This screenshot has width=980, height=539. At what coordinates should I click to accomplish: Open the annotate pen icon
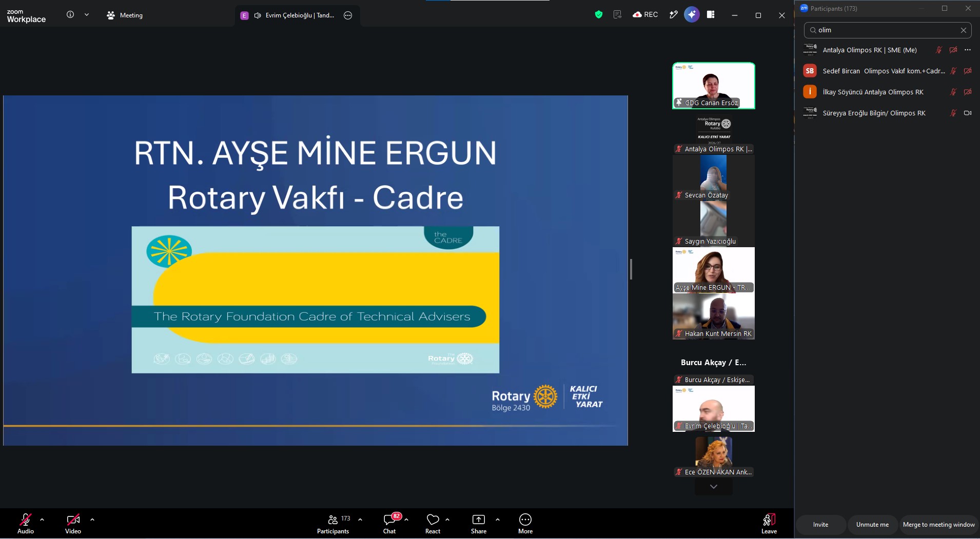click(674, 15)
